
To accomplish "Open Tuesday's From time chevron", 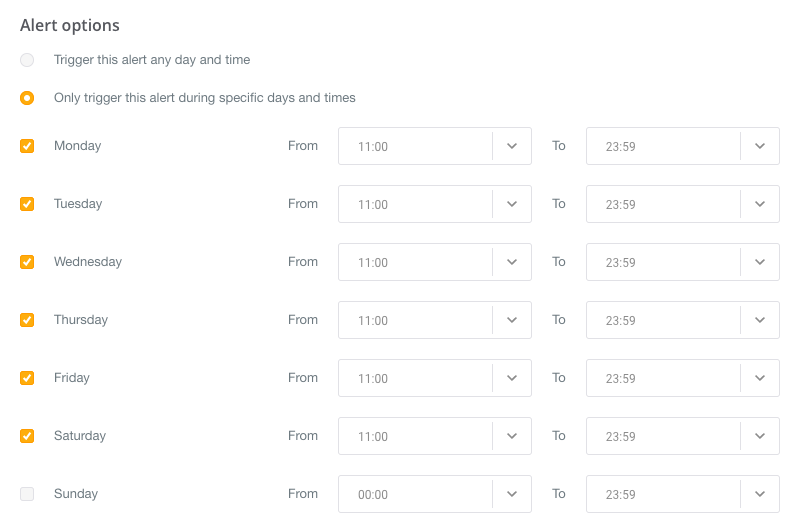I will click(x=512, y=204).
